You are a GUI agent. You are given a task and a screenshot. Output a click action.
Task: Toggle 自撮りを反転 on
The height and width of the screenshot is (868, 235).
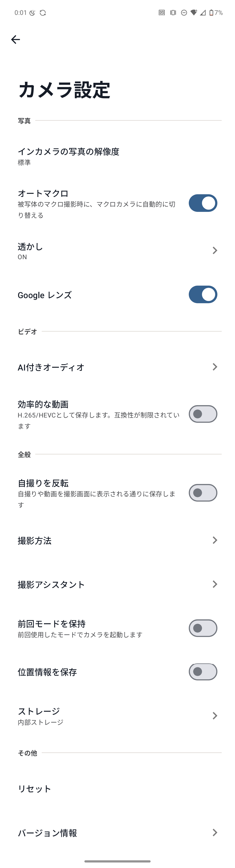tap(203, 493)
